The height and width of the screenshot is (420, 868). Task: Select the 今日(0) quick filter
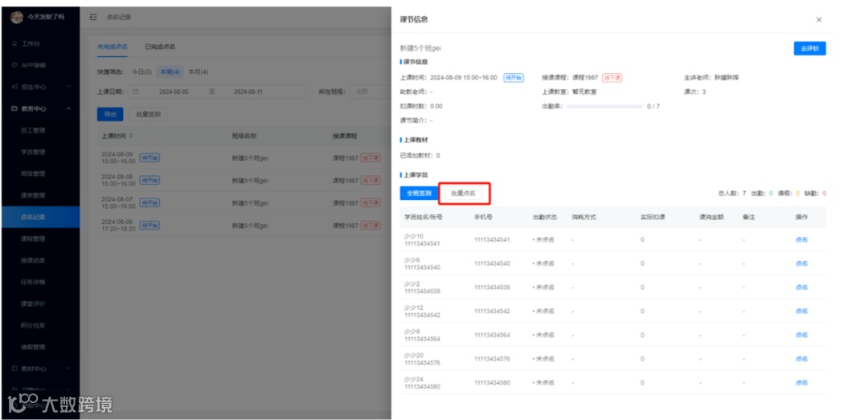point(141,72)
